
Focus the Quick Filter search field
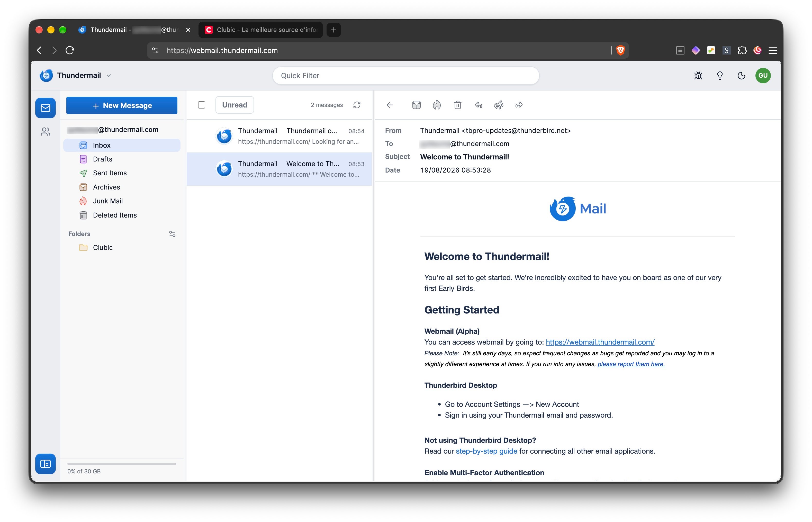point(406,76)
